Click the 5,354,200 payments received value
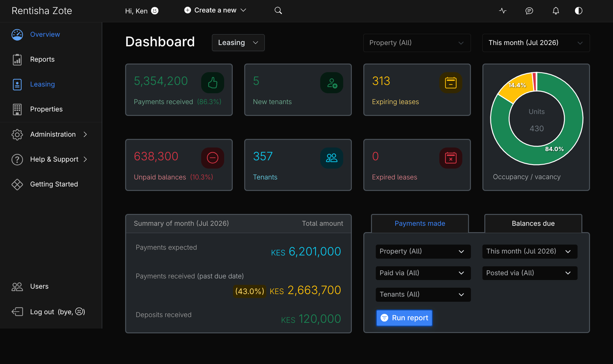613x364 pixels. coord(161,81)
